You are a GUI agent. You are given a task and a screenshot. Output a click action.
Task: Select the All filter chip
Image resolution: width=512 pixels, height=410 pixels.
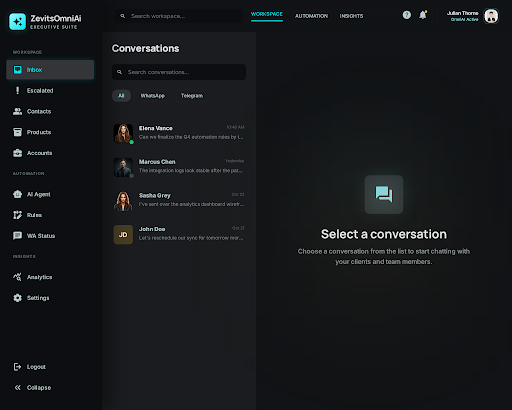[121, 96]
